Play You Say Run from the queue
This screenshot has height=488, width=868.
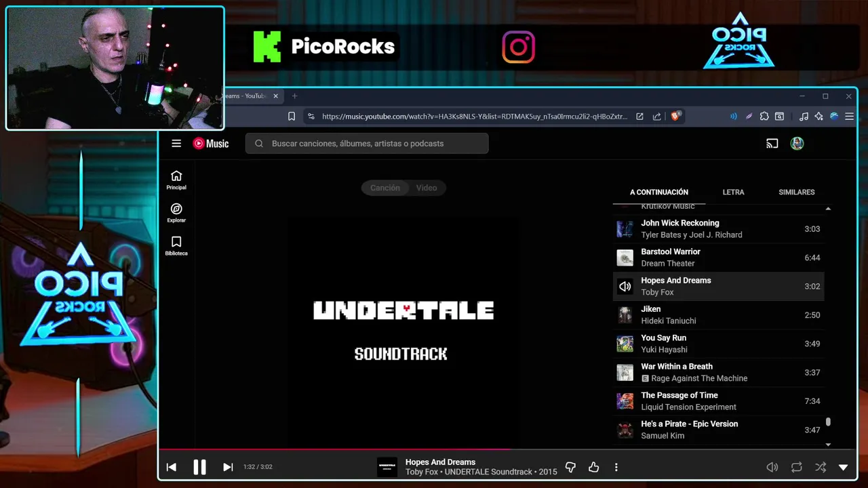click(x=718, y=344)
